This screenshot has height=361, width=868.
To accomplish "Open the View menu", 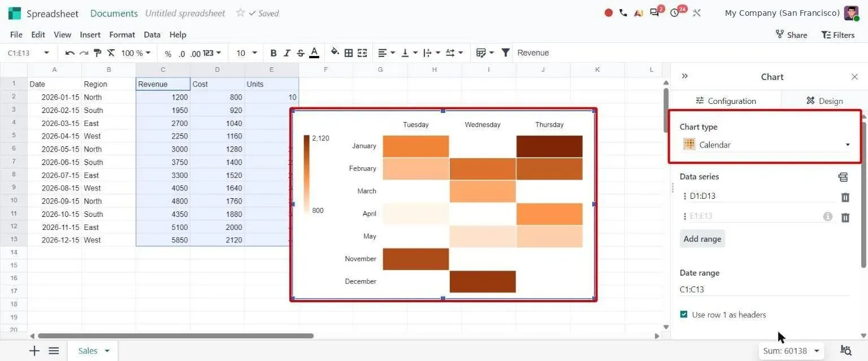I will 62,34.
